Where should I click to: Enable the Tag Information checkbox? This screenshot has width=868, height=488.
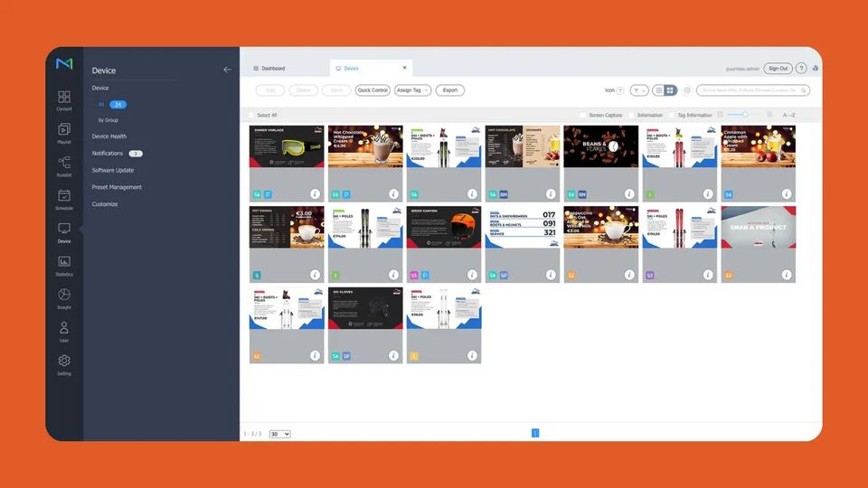point(672,115)
